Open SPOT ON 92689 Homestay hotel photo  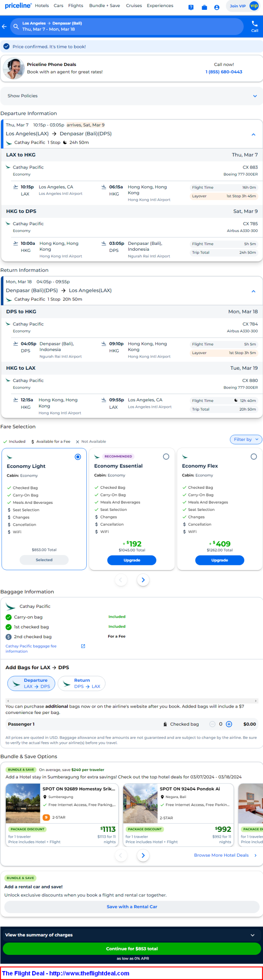(23, 804)
